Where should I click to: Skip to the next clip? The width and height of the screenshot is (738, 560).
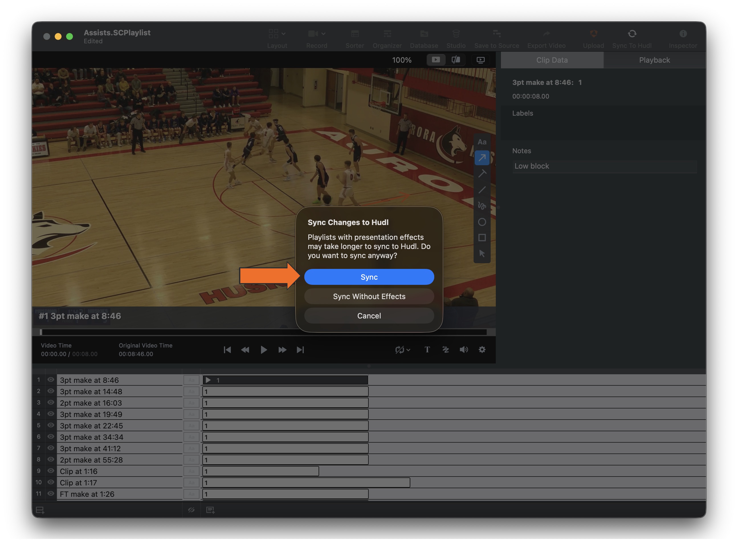point(300,350)
